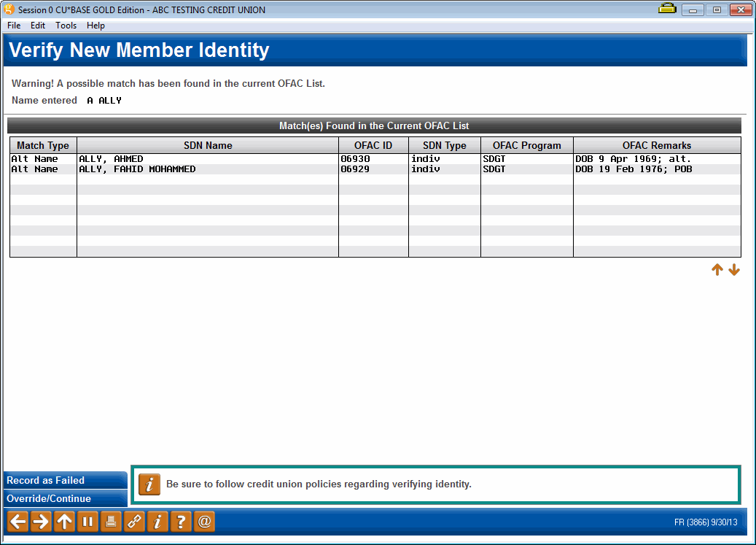Open the print function icon
The height and width of the screenshot is (545, 756).
point(110,521)
